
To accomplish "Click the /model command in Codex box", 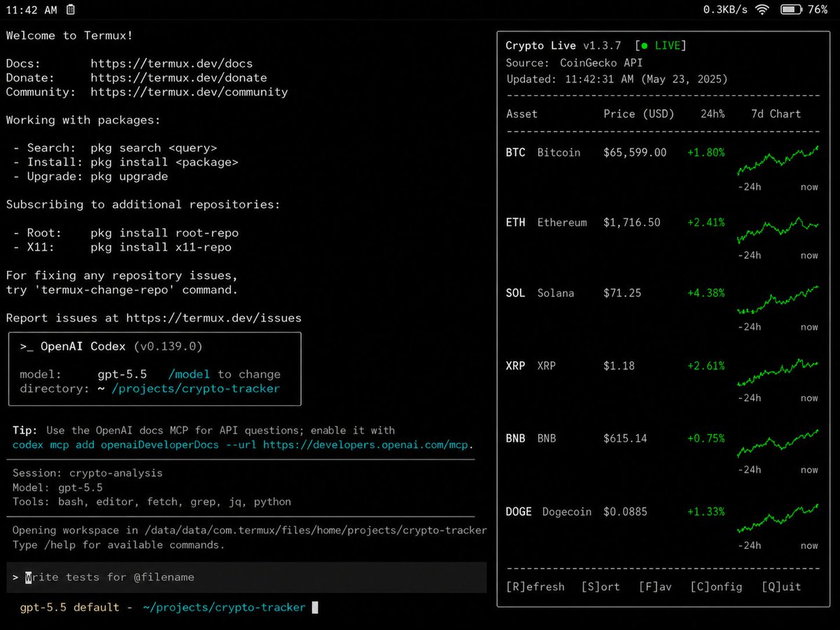I will (x=189, y=374).
